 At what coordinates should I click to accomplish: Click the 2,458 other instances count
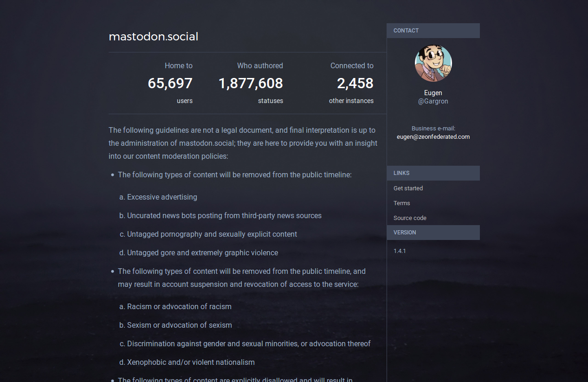[x=355, y=83]
